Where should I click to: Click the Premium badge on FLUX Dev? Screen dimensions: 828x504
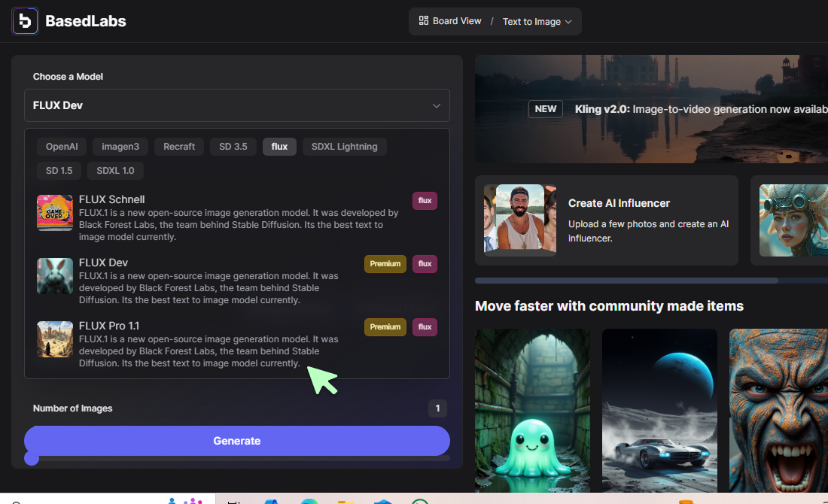385,264
